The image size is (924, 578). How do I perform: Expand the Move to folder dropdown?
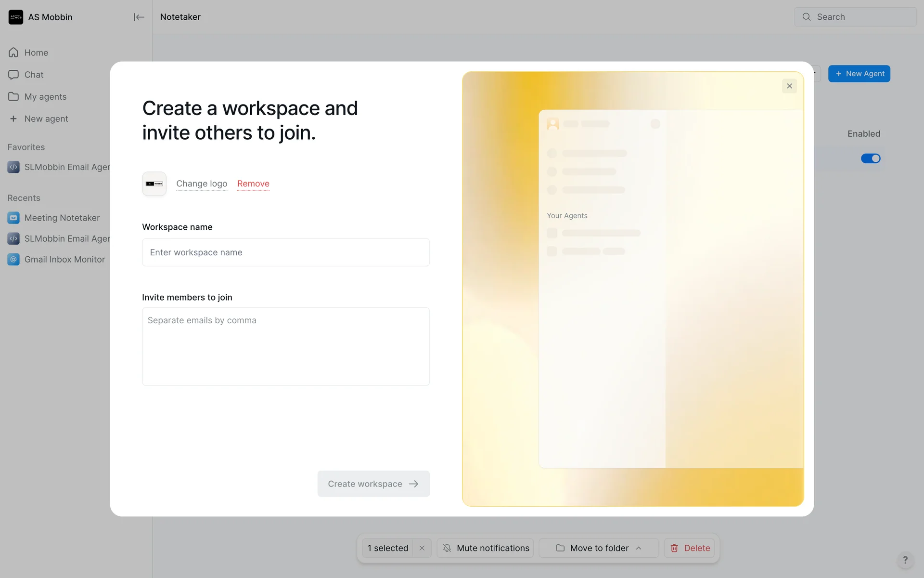599,548
